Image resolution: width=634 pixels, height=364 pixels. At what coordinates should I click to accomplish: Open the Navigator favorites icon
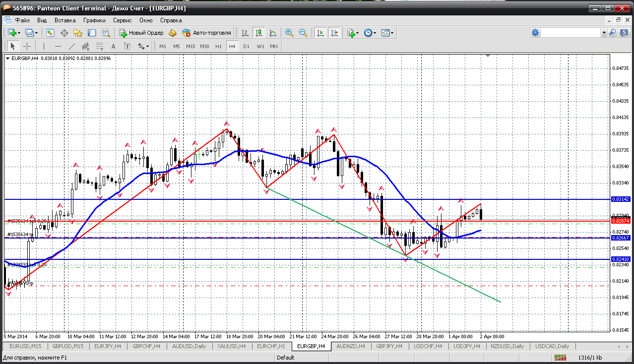[78, 33]
